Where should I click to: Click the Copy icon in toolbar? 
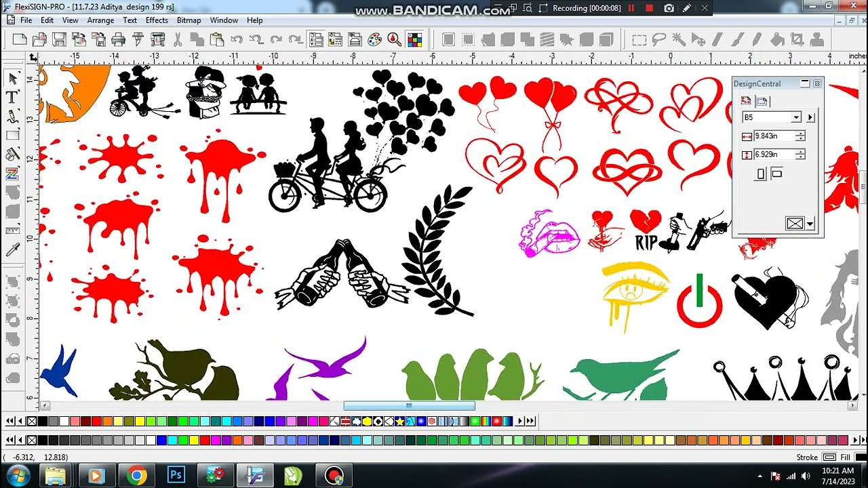pos(197,39)
